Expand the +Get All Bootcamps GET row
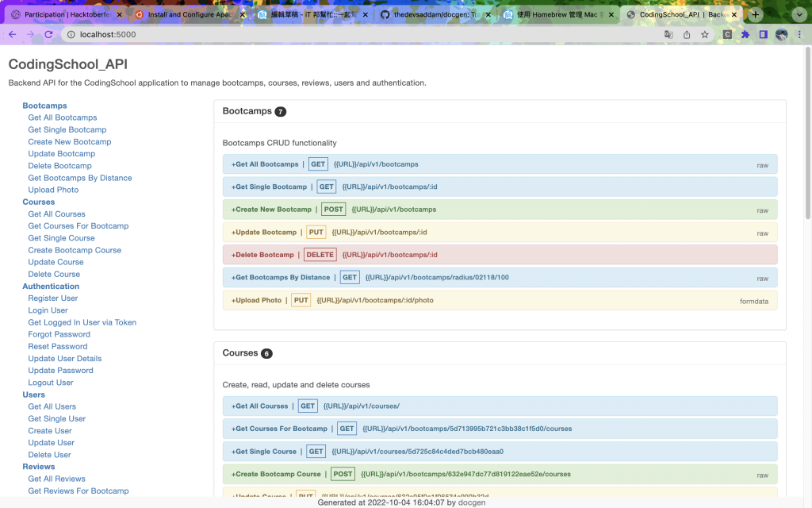 (500, 164)
